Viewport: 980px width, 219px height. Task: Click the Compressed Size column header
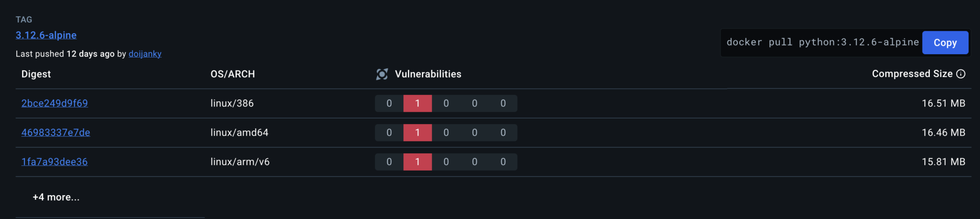(x=912, y=74)
